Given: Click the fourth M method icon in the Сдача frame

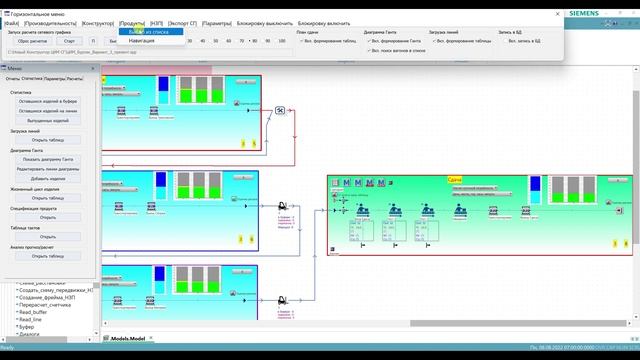Looking at the screenshot, I should point(381,183).
